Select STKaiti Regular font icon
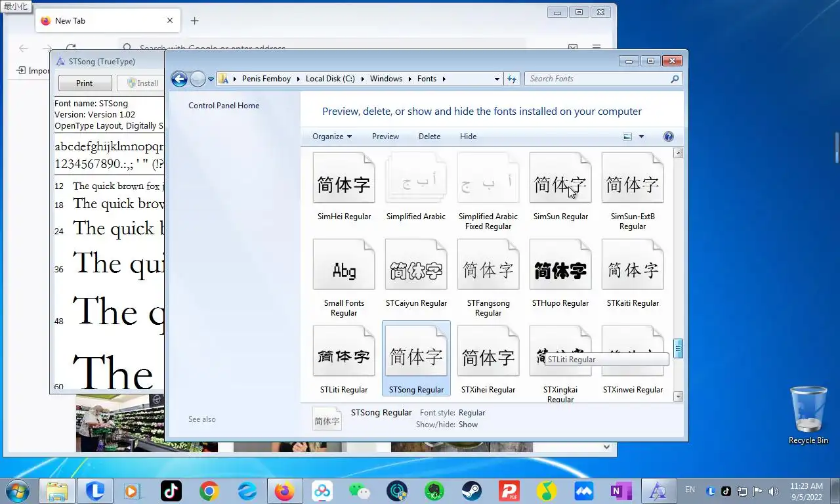The width and height of the screenshot is (840, 504). [x=633, y=265]
